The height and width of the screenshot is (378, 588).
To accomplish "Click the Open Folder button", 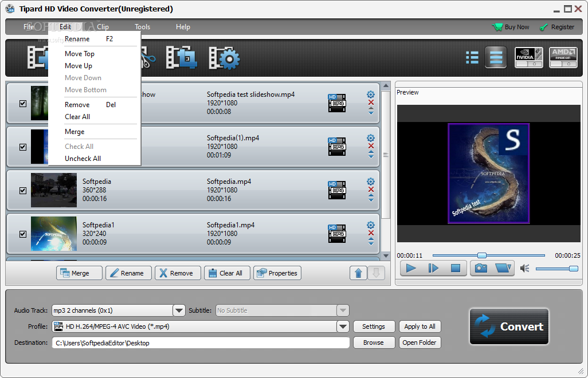I will [x=420, y=343].
